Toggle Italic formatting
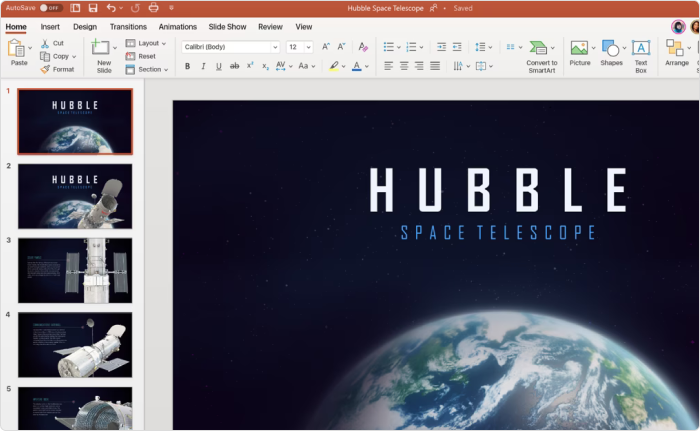The width and height of the screenshot is (700, 431). (203, 66)
